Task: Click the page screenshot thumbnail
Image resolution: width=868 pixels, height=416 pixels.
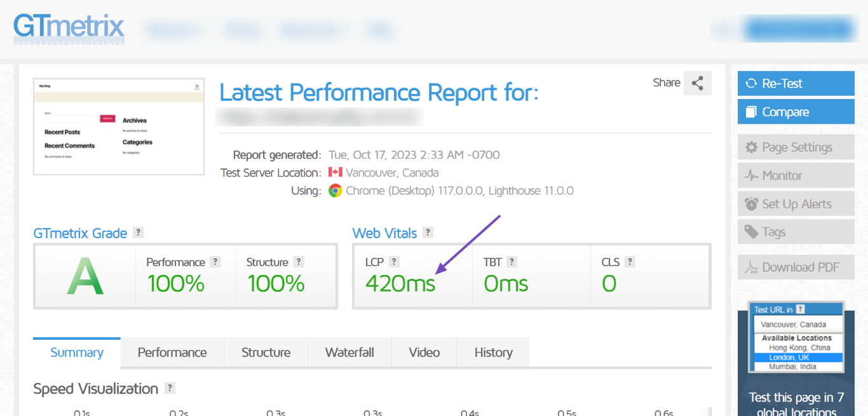Action: (x=119, y=126)
